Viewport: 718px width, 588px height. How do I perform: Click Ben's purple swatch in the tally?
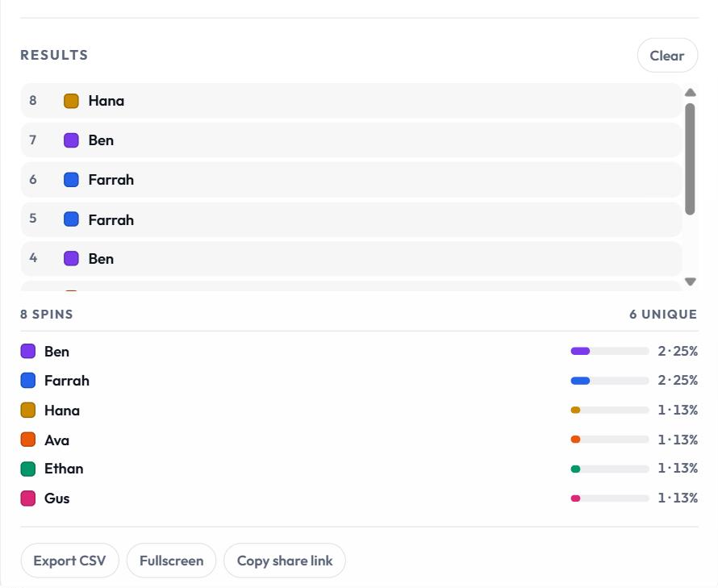(x=28, y=351)
